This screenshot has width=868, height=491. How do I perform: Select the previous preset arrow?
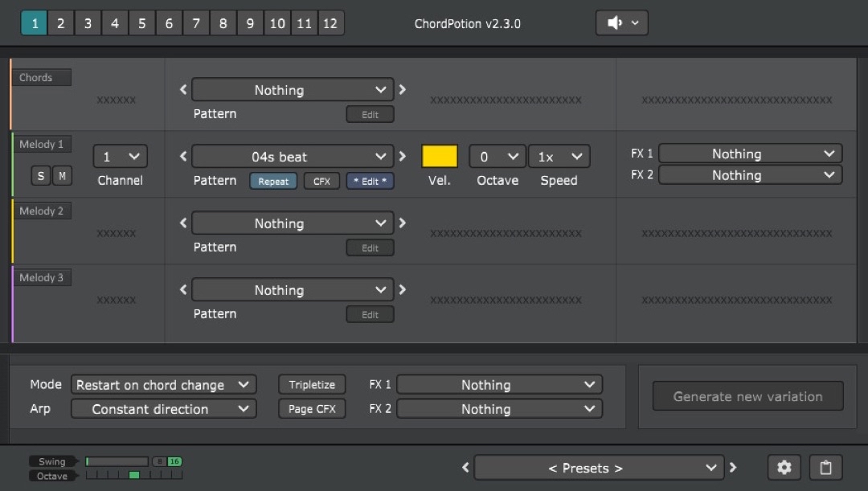click(465, 468)
